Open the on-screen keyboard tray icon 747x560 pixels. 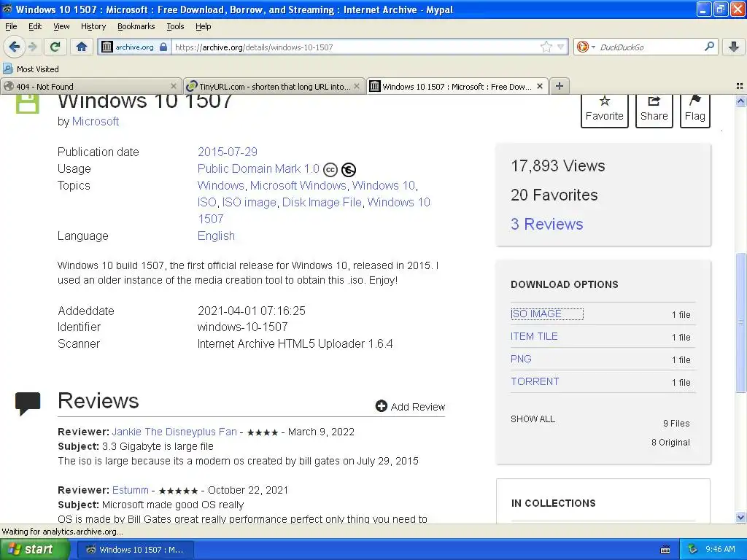(x=665, y=550)
